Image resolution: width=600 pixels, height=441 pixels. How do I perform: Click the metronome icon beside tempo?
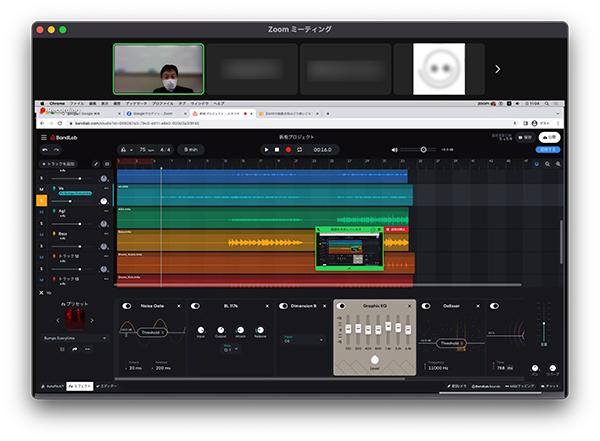125,149
